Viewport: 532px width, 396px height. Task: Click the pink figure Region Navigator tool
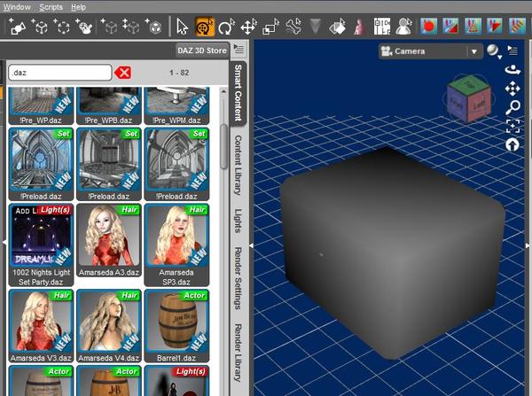358,27
